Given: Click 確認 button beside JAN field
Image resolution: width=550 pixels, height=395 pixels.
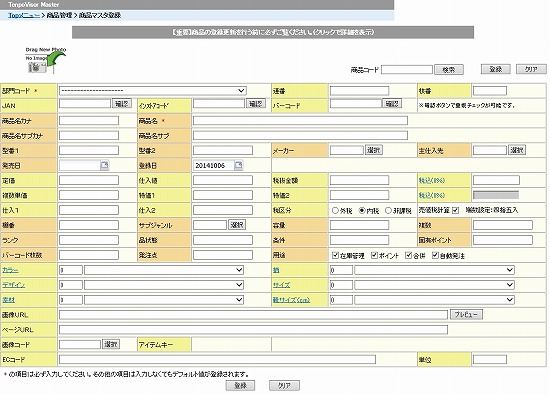Looking at the screenshot, I should [122, 103].
